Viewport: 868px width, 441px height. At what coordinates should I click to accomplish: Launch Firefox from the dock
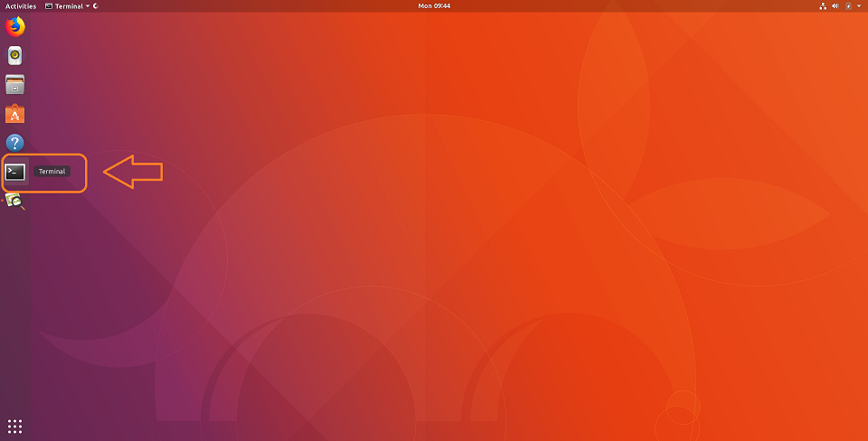point(14,27)
